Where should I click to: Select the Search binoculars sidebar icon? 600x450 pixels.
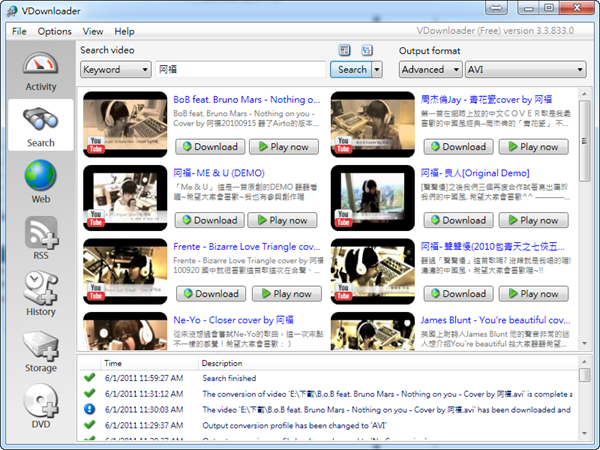pos(41,119)
